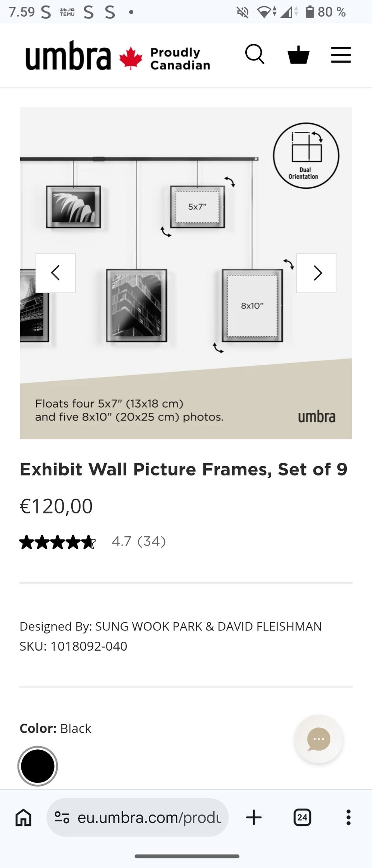Open tab switcher showing 24 tabs
This screenshot has height=868, width=372.
[x=302, y=817]
